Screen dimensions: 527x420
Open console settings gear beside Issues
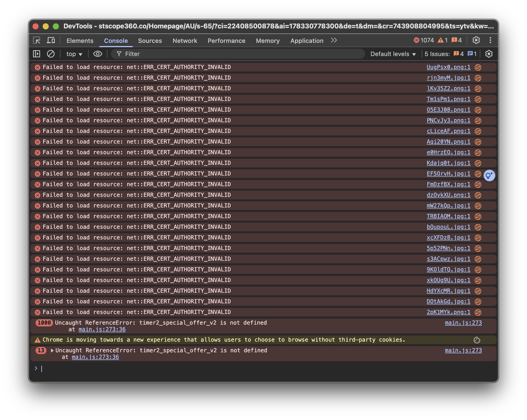(489, 54)
